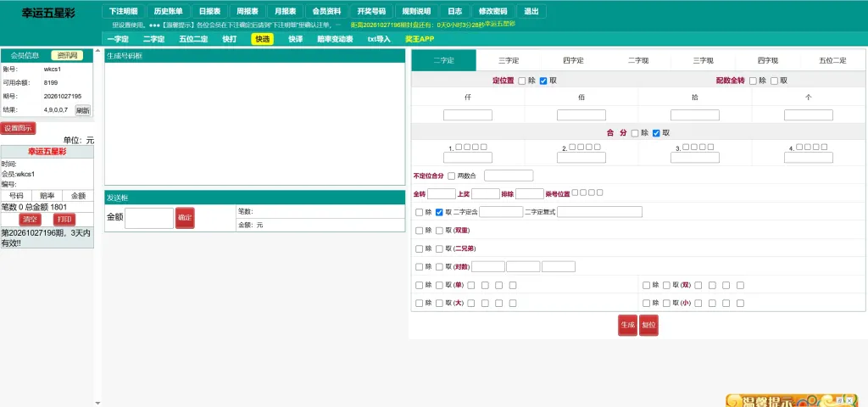This screenshot has height=407, width=868.
Task: Uncheck 合分 取 checkbox
Action: pos(657,133)
